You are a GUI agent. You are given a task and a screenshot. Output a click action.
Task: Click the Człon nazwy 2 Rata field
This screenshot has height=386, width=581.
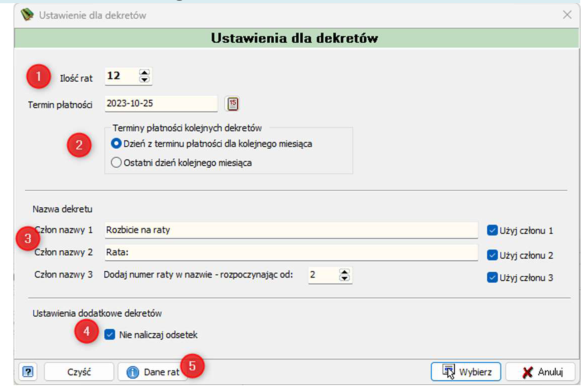tap(291, 252)
